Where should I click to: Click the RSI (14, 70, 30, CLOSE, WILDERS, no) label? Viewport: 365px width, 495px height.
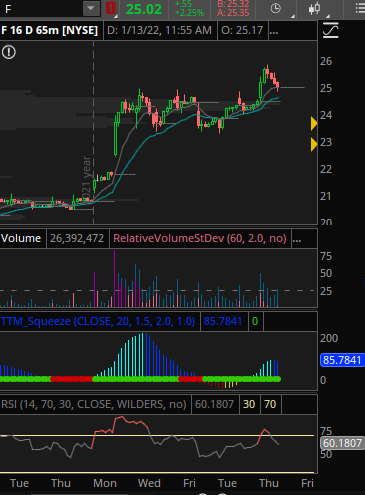[94, 404]
